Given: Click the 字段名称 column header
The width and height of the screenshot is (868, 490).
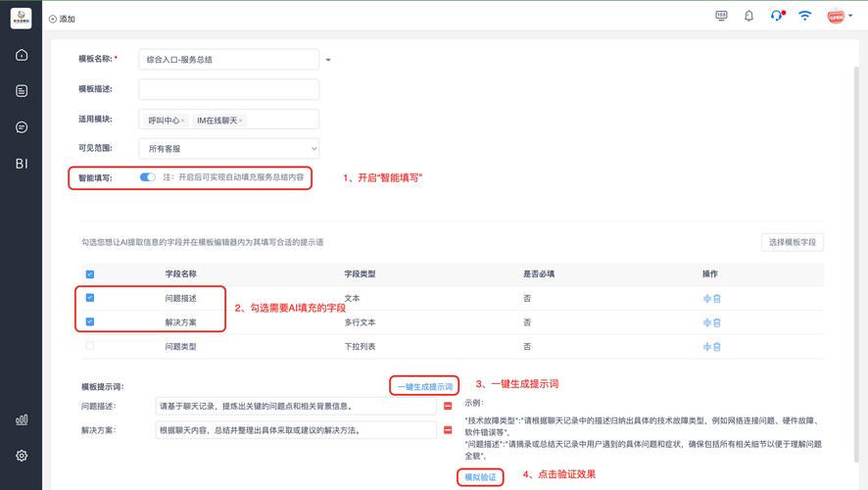Looking at the screenshot, I should 180,274.
